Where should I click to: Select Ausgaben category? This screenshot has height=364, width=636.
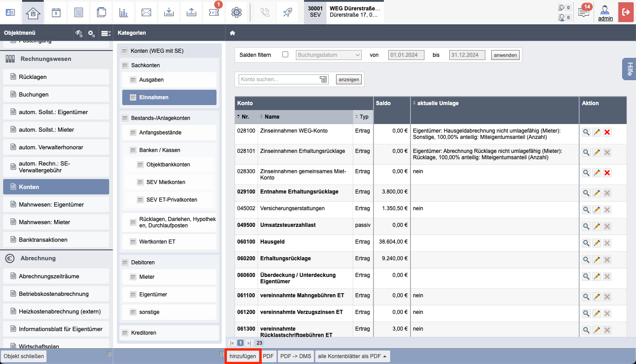coord(169,80)
